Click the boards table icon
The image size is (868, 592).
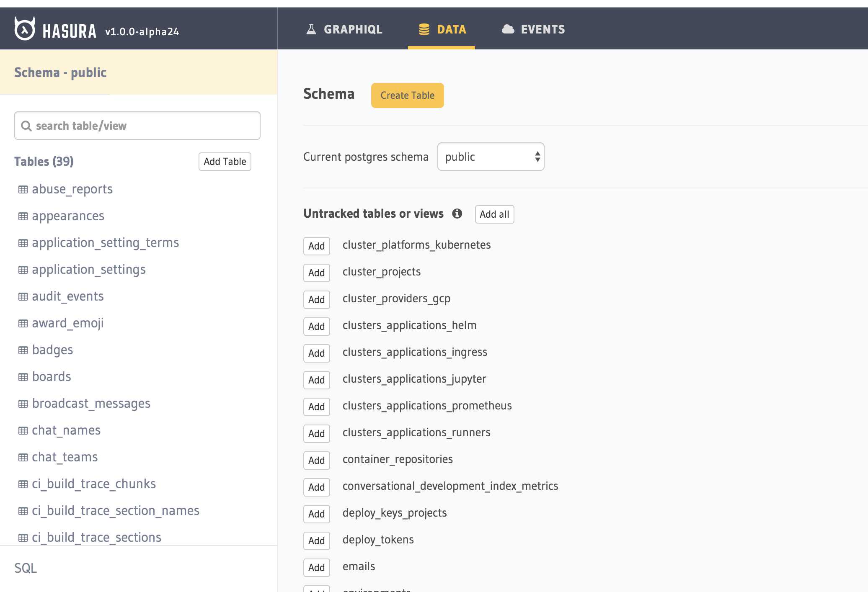click(23, 377)
